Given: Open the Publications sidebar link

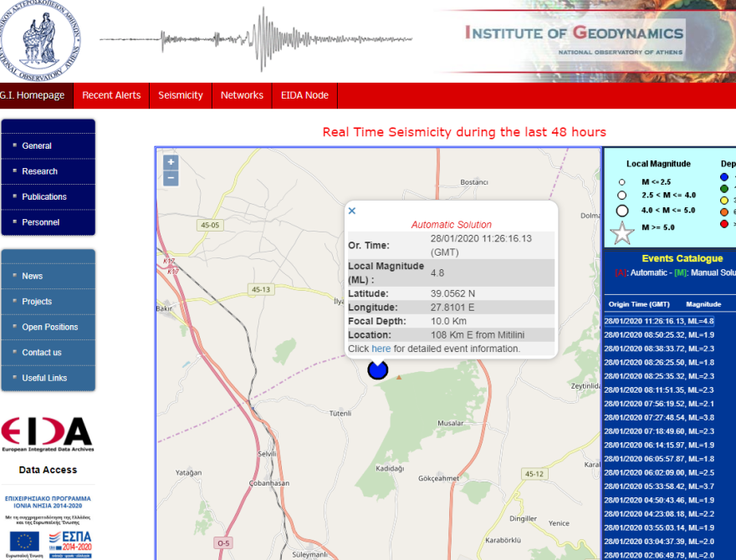Looking at the screenshot, I should click(x=44, y=197).
